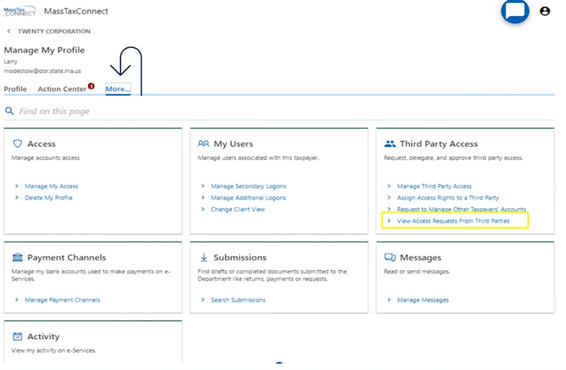This screenshot has width=566, height=370.
Task: Click chevron before Manage Third Party Access
Action: 389,186
